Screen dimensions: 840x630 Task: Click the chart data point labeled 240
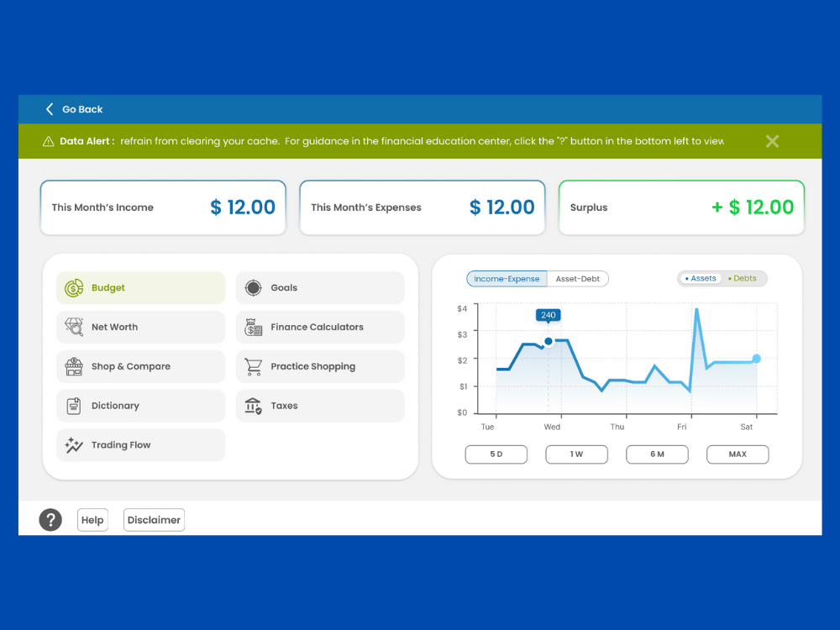click(548, 341)
